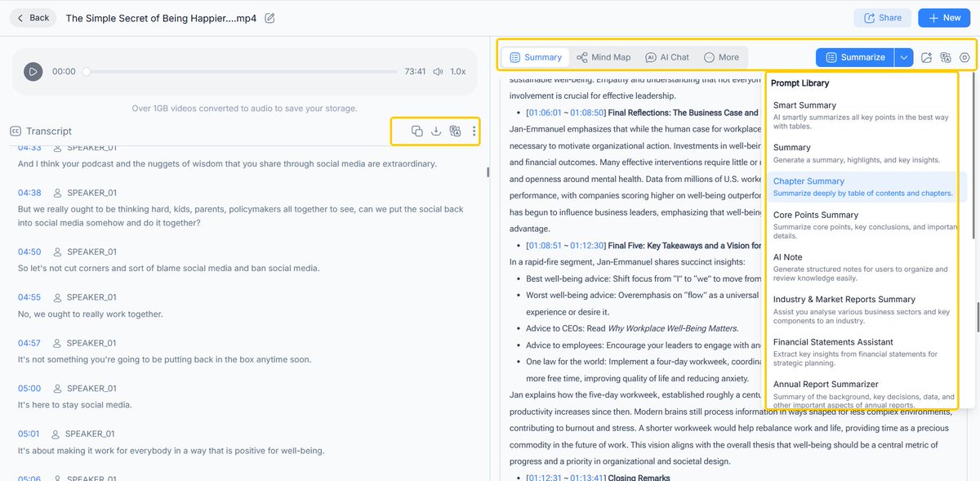Open the summary settings gear
This screenshot has width=980, height=481.
tap(964, 57)
